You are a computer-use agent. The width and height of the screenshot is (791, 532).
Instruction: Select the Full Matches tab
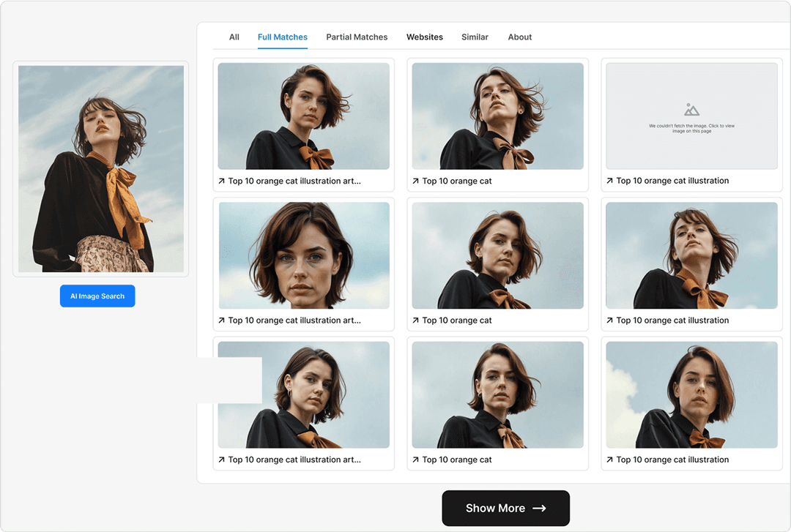point(283,37)
